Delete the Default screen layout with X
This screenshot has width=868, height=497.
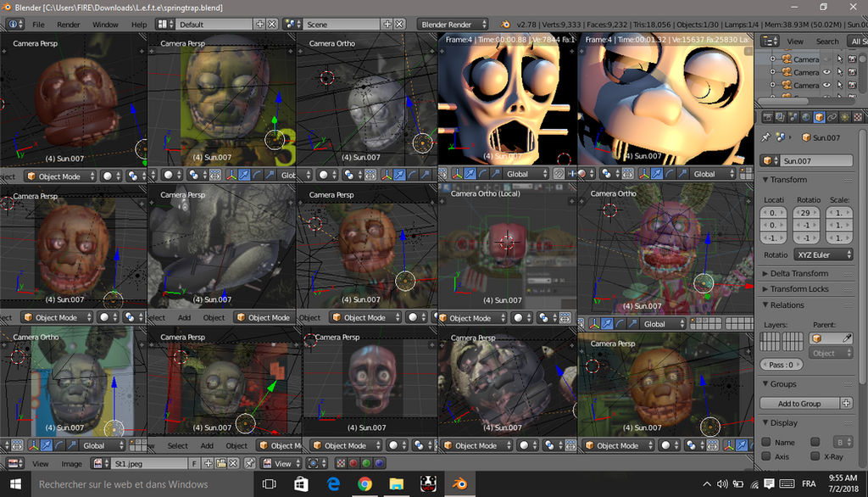click(272, 25)
